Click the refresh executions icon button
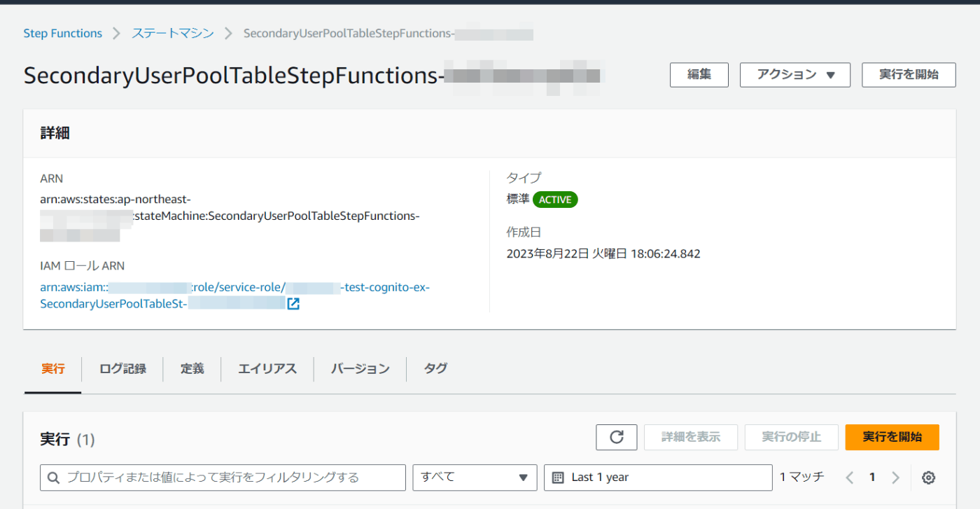 coord(617,437)
